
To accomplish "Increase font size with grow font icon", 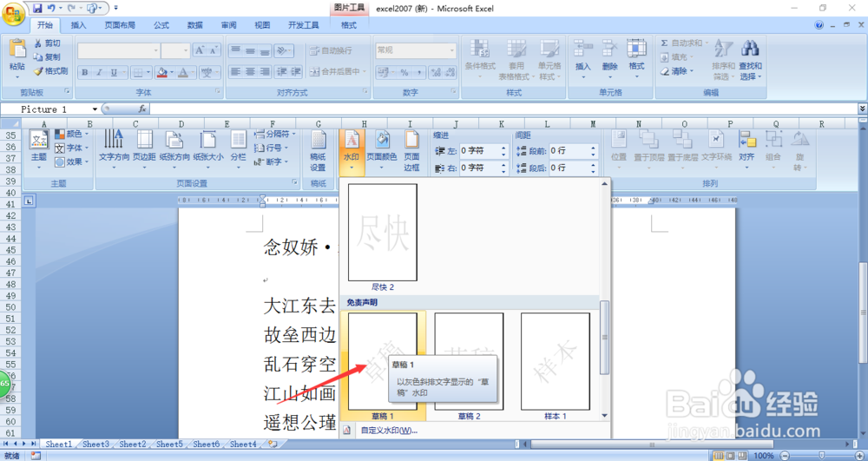I will pyautogui.click(x=200, y=50).
